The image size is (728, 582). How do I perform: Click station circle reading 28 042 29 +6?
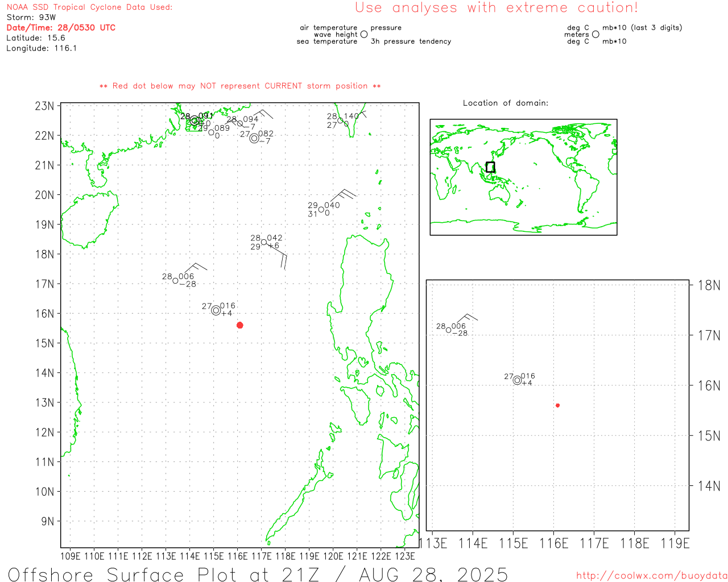pos(264,242)
